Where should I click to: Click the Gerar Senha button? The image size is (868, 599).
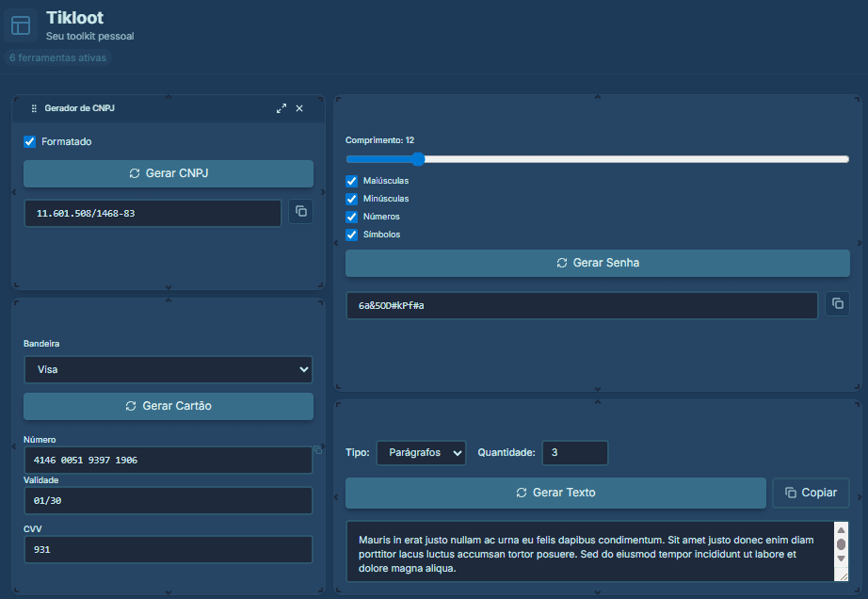click(597, 263)
